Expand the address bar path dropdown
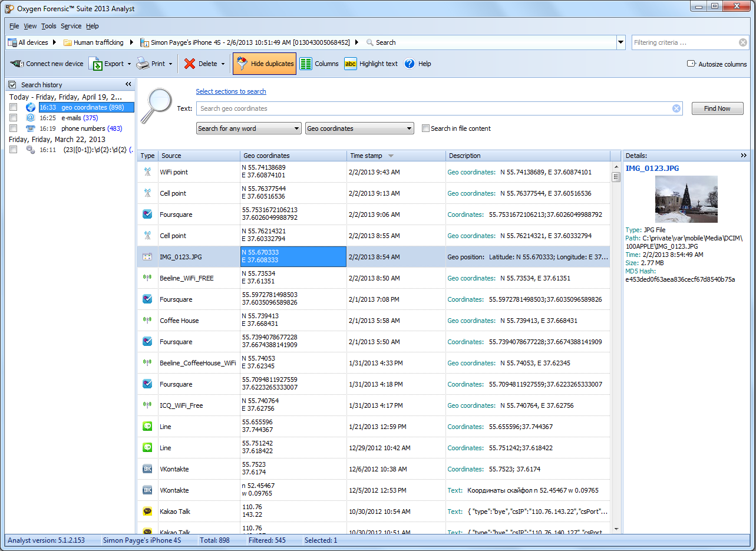 (x=620, y=42)
